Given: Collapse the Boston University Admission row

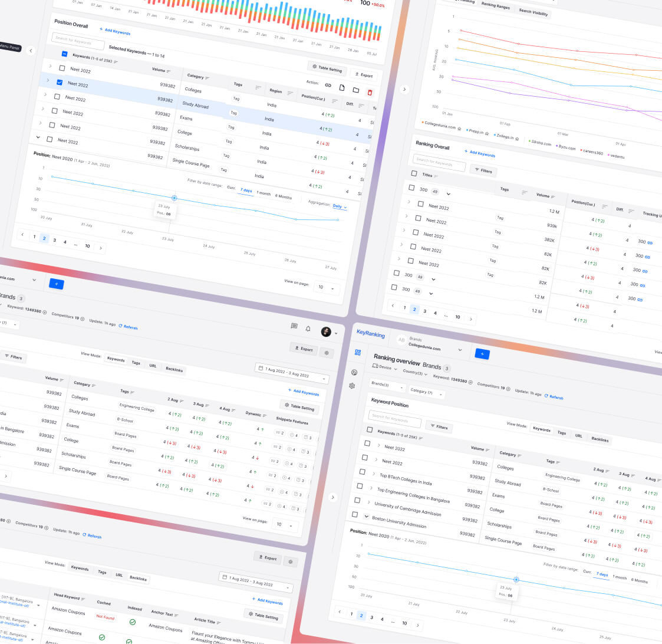Looking at the screenshot, I should click(366, 517).
